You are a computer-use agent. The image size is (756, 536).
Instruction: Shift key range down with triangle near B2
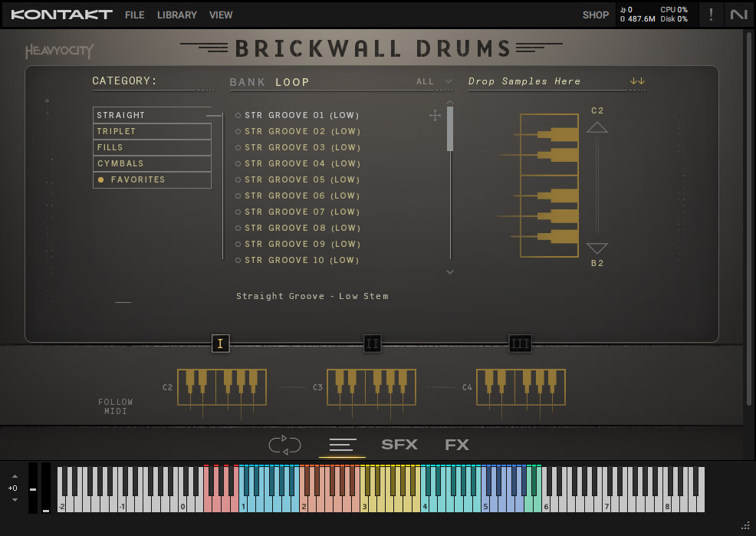[597, 248]
